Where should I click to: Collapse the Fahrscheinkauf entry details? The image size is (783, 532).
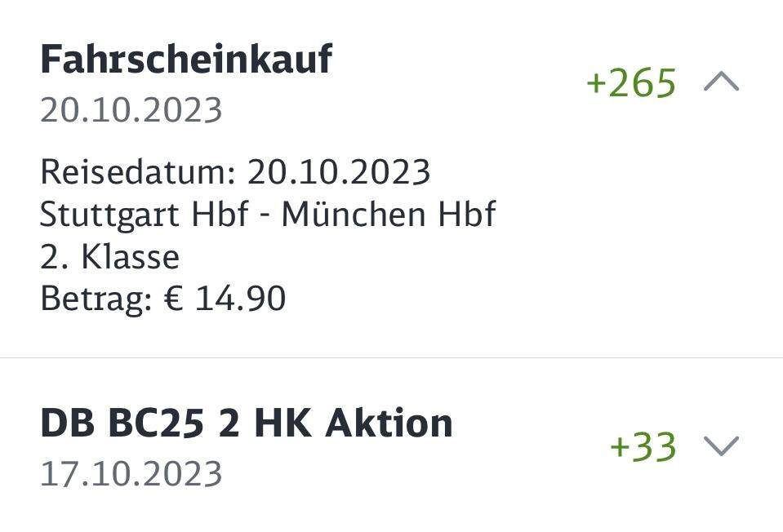(721, 81)
